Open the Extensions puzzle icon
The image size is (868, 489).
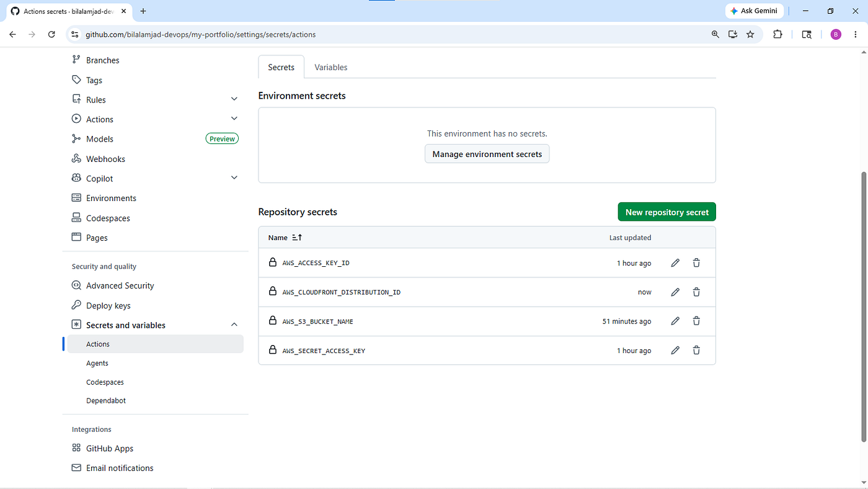(777, 35)
